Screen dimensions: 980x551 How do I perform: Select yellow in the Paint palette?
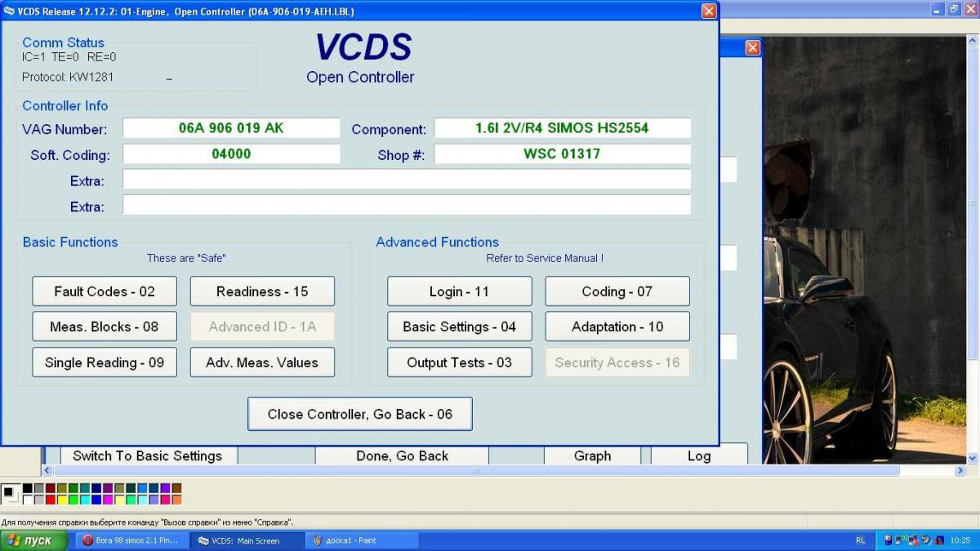[62, 500]
